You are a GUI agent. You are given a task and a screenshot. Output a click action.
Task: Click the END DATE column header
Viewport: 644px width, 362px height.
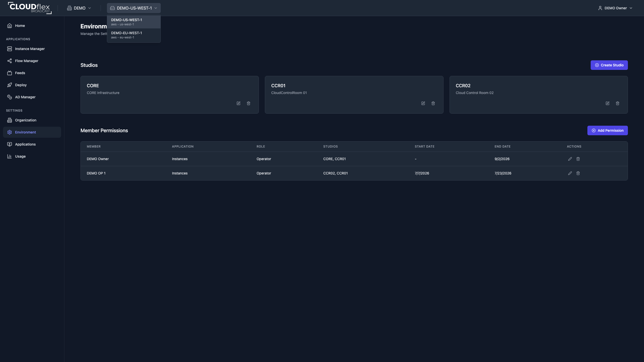tap(502, 147)
